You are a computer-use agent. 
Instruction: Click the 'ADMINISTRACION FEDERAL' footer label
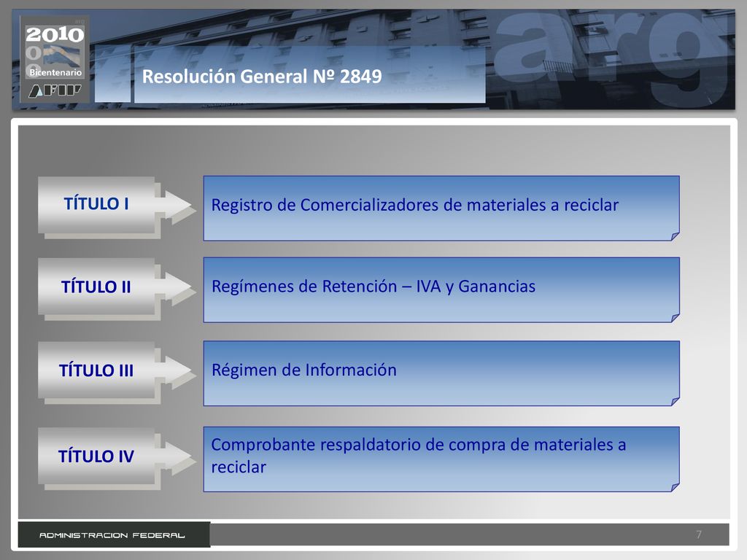coord(112,535)
